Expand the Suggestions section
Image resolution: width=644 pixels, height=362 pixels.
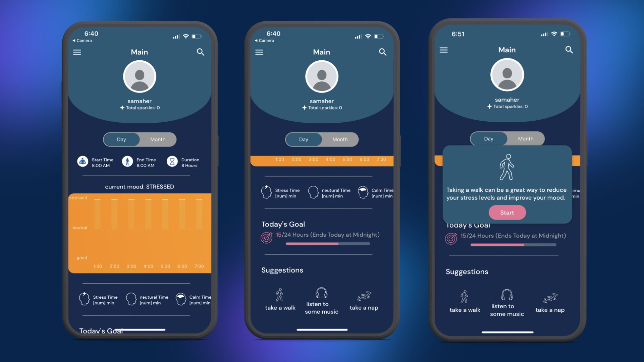click(282, 270)
